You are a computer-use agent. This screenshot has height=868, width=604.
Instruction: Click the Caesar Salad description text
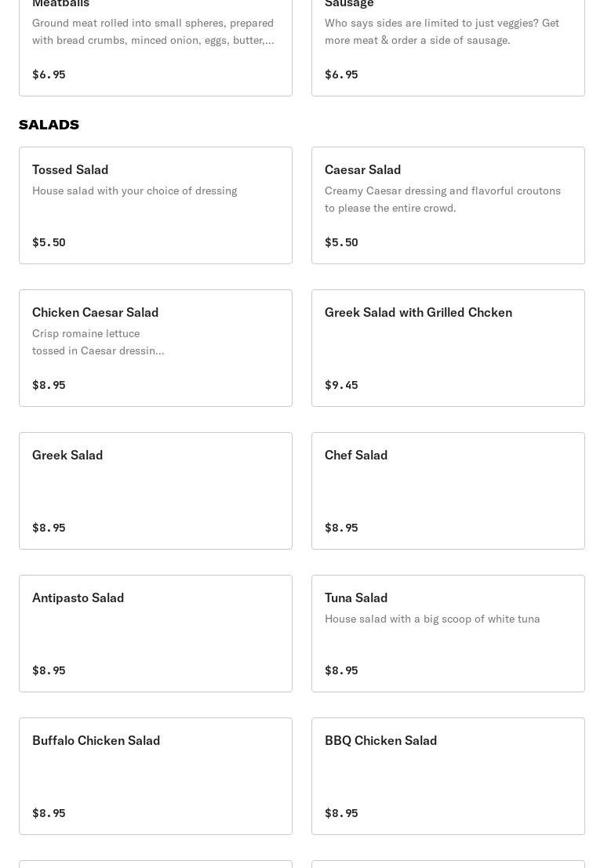[x=442, y=199]
